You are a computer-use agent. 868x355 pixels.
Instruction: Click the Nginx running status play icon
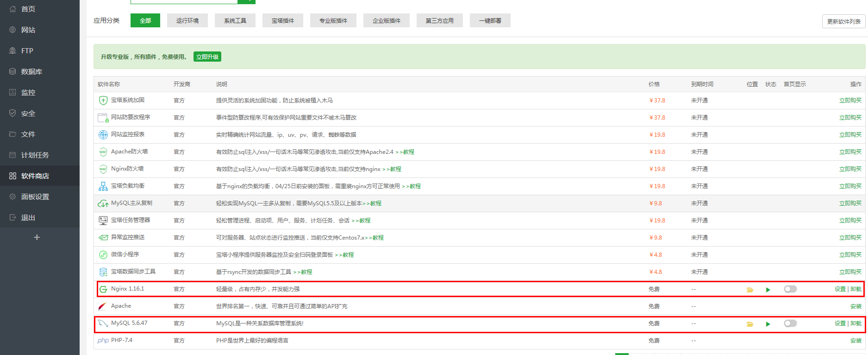coord(768,290)
